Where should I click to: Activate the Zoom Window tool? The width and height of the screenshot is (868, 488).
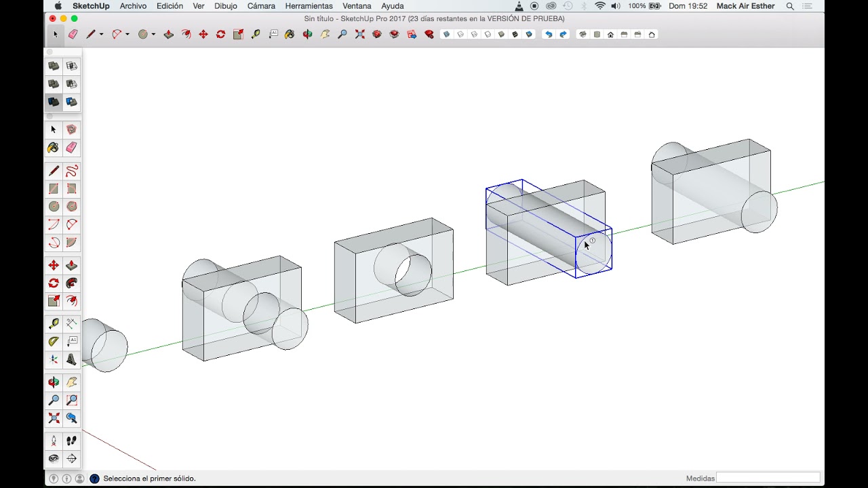(x=71, y=401)
